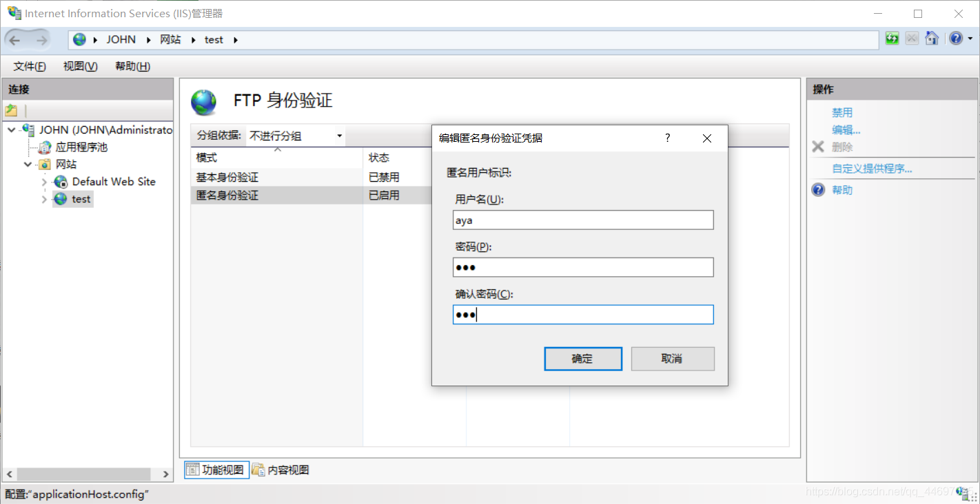Click the 密码 input field
The height and width of the screenshot is (504, 980).
[x=583, y=267]
